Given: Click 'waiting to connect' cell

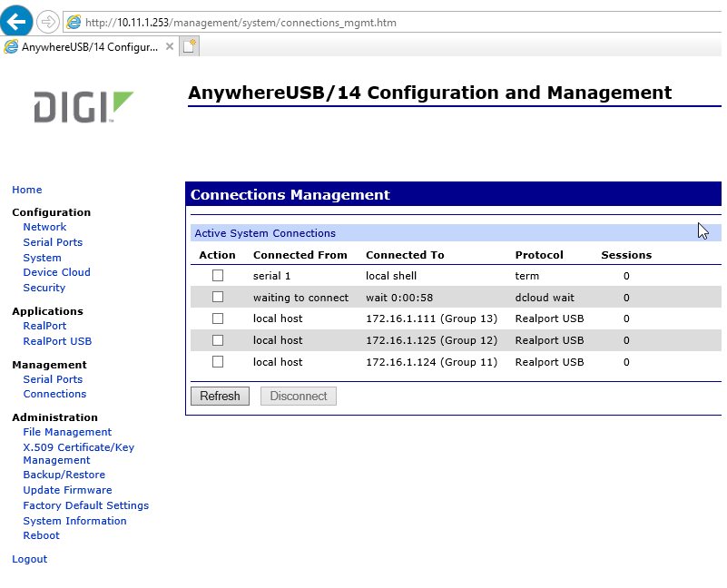Looking at the screenshot, I should pyautogui.click(x=300, y=298).
